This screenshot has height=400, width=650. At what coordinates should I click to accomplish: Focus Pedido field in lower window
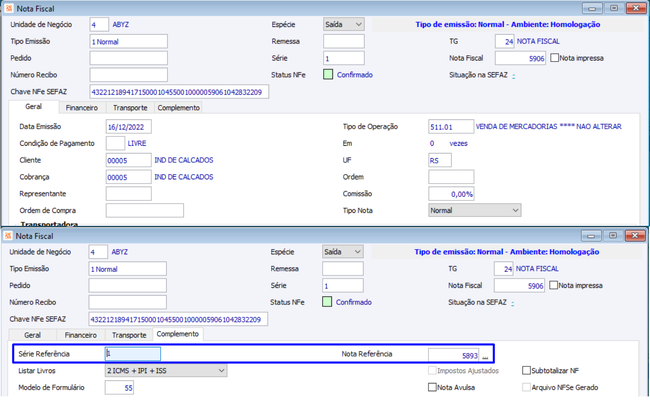click(127, 285)
